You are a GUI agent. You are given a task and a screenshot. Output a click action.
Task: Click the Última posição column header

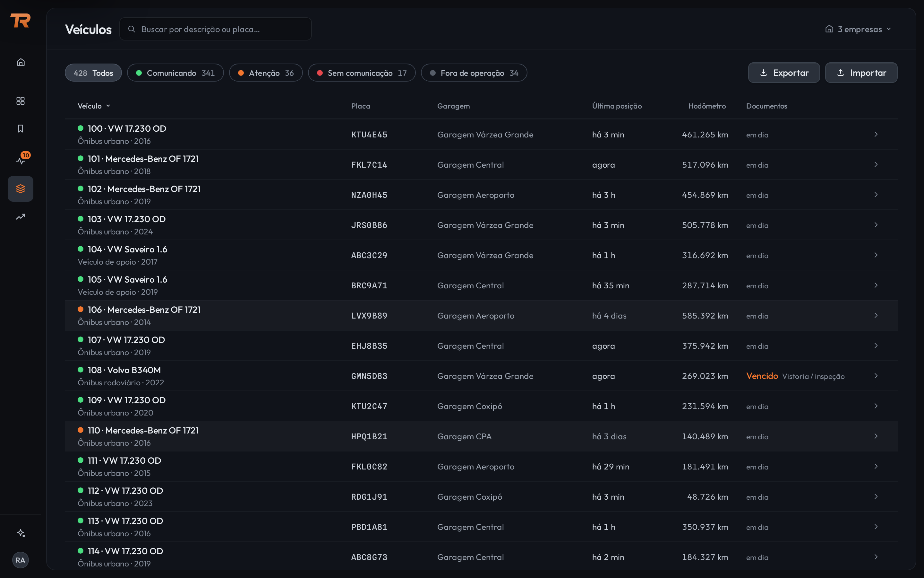(x=617, y=106)
